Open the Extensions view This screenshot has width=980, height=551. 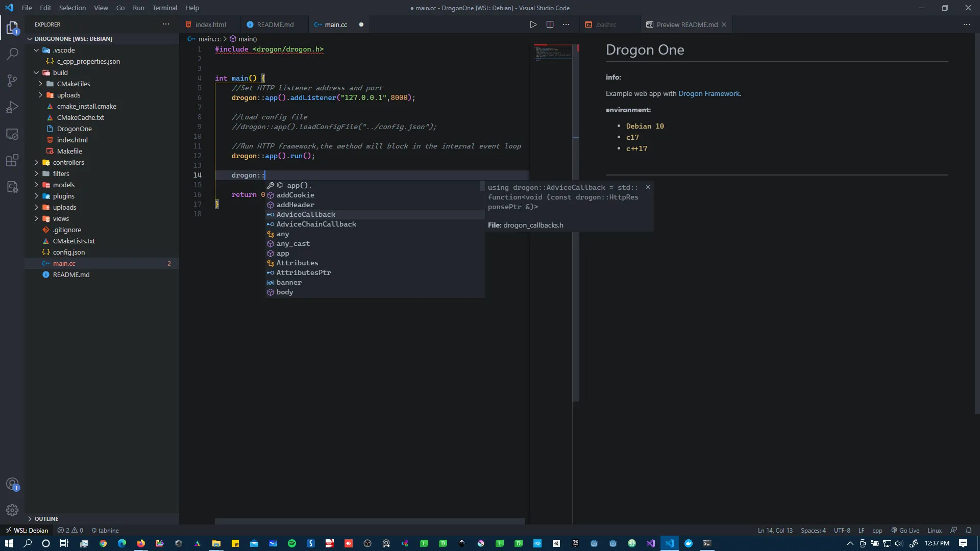coord(12,160)
